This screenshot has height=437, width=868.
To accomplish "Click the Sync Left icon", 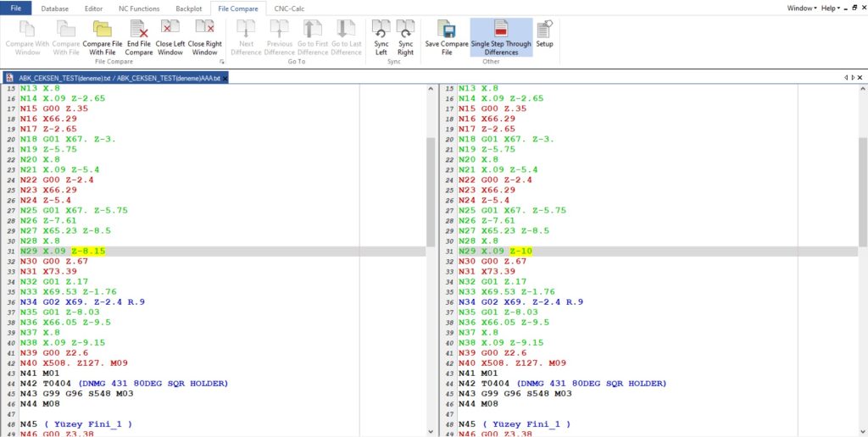I will click(x=381, y=36).
